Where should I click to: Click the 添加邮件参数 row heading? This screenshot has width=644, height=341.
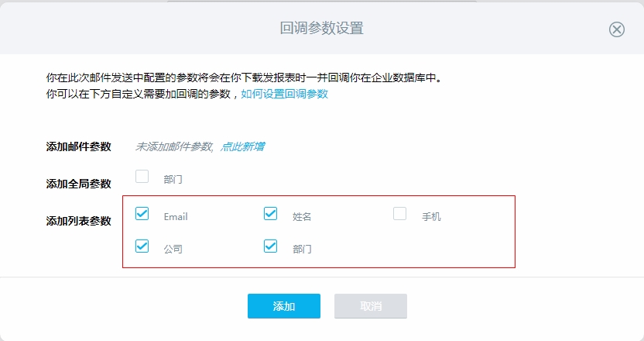point(78,146)
